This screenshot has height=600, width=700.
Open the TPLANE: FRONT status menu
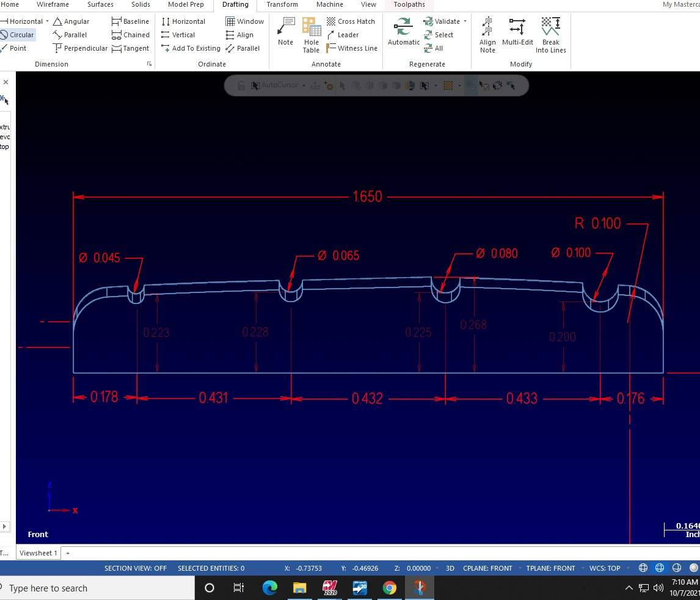coord(550,568)
